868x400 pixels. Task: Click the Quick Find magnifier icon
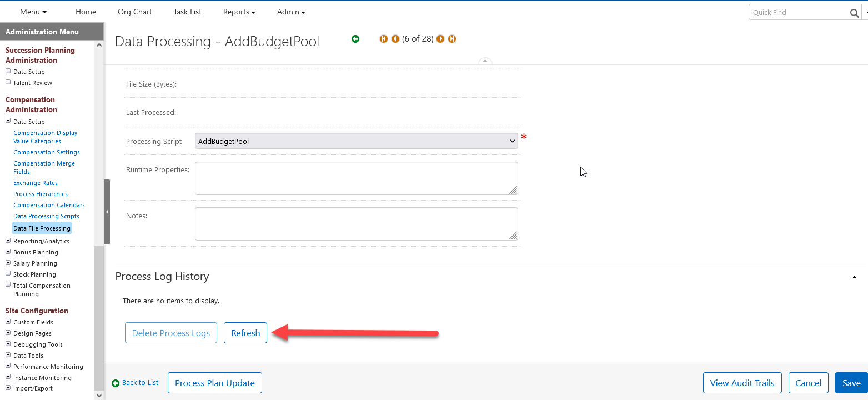click(854, 13)
